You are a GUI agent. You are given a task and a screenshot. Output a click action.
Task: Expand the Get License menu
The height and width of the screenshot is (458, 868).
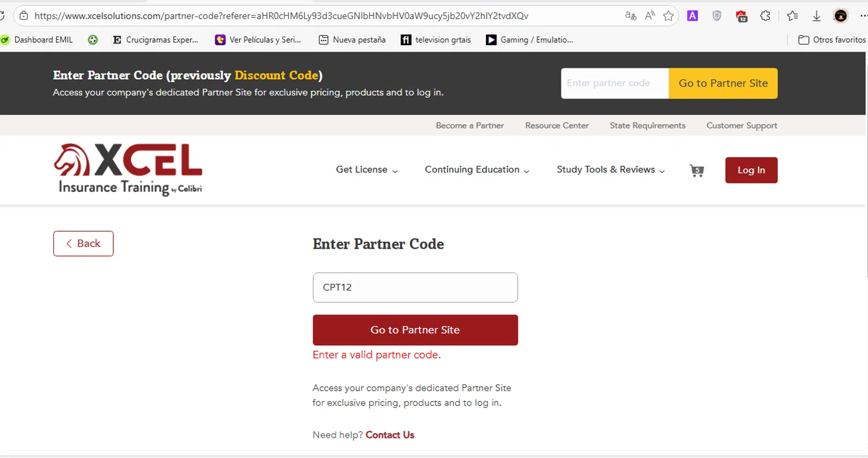tap(367, 170)
